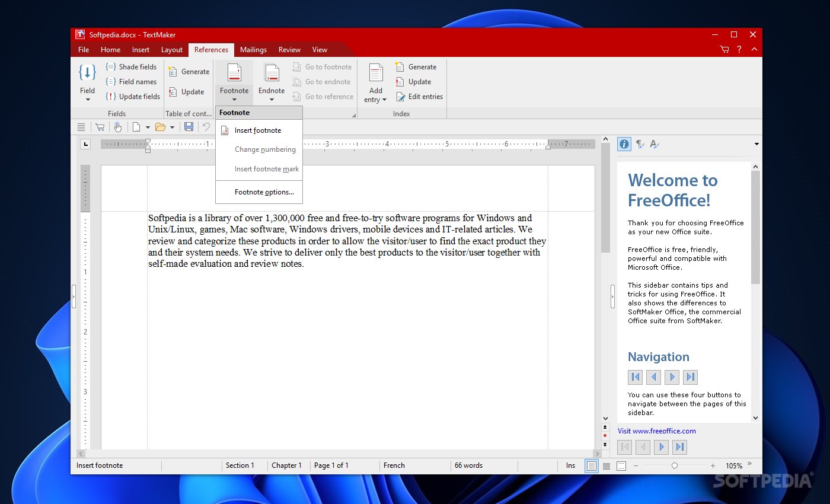The height and width of the screenshot is (504, 830).
Task: Expand the Endnote dropdown arrow
Action: coord(272,100)
